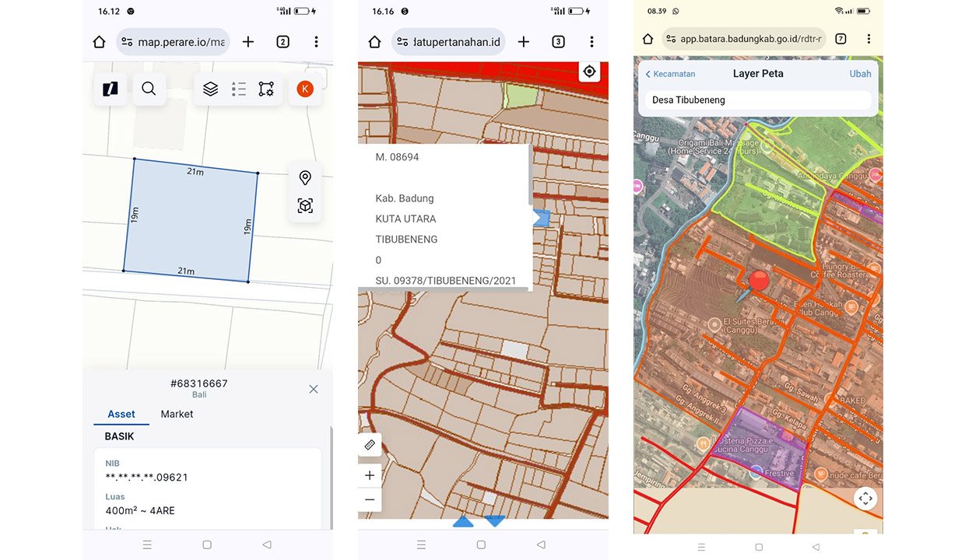This screenshot has width=965, height=560.
Task: Open tab switcher showing 7 tabs
Action: tap(840, 39)
